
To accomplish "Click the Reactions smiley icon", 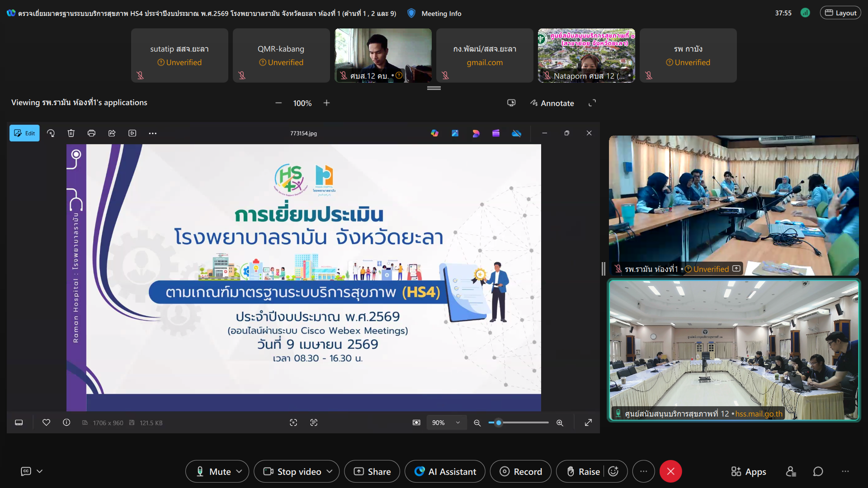I will tap(613, 471).
